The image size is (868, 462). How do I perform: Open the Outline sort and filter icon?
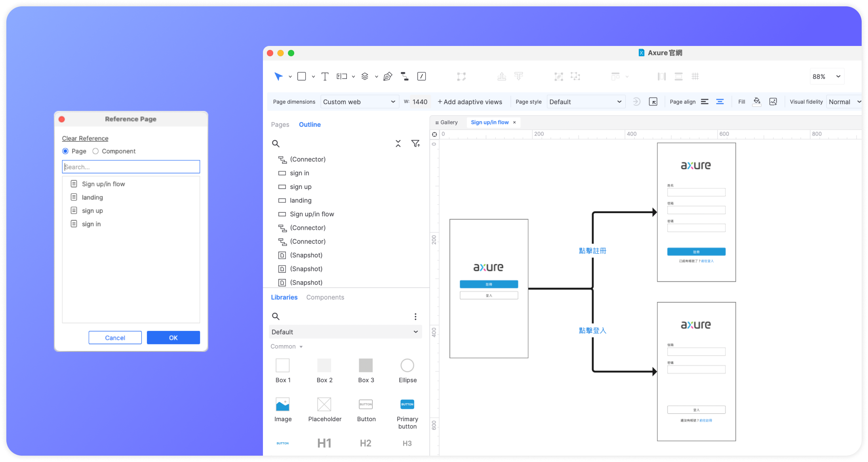point(415,143)
